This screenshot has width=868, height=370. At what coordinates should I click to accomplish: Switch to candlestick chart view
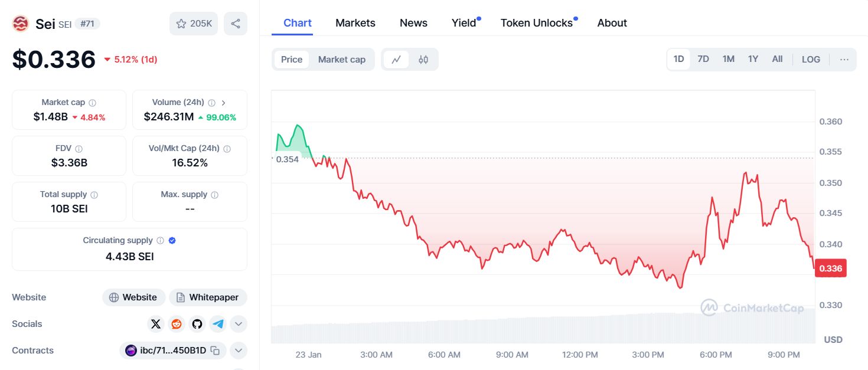pyautogui.click(x=423, y=60)
